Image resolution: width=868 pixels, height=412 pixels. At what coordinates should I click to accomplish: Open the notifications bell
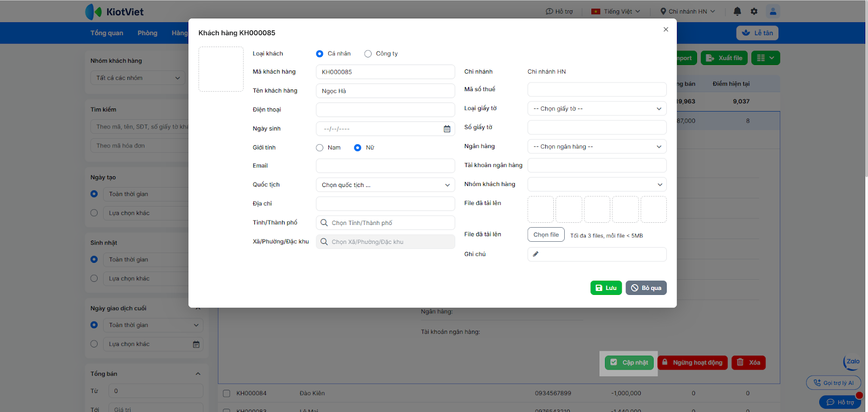737,11
